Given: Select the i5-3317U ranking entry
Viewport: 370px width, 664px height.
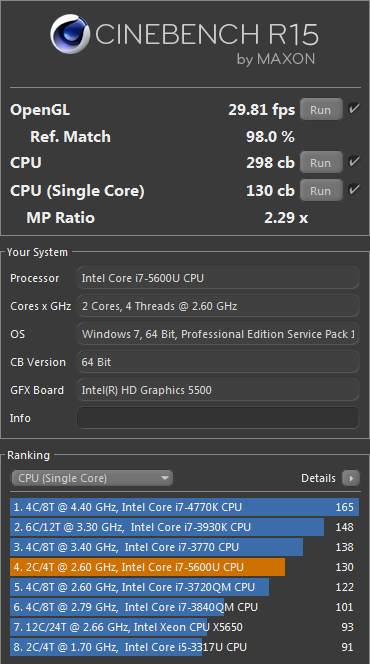Looking at the screenshot, I should pyautogui.click(x=185, y=647).
